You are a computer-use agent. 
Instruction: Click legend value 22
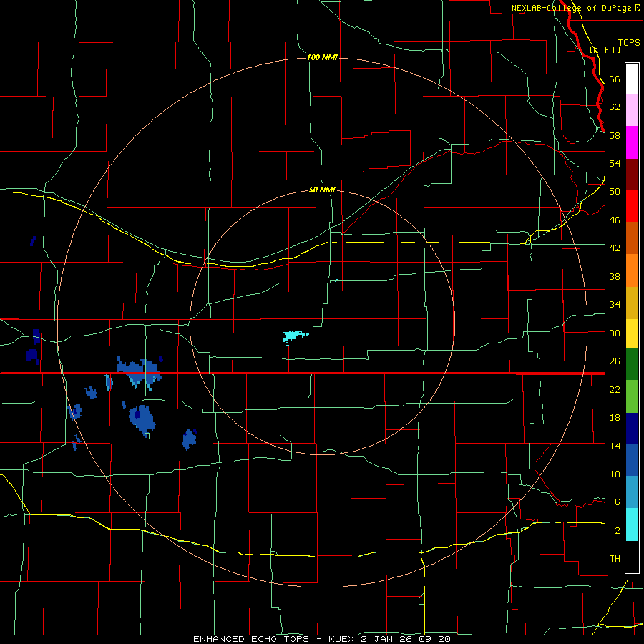pyautogui.click(x=615, y=389)
